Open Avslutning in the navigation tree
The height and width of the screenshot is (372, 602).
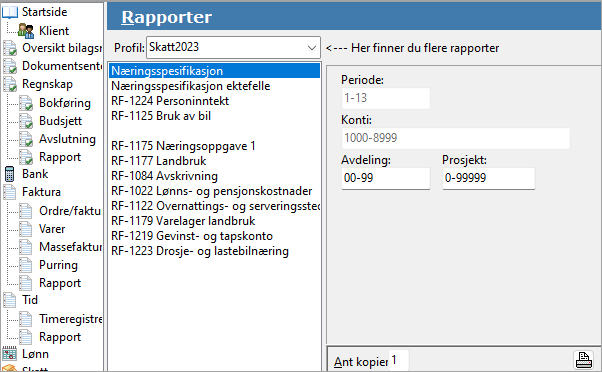pos(67,139)
